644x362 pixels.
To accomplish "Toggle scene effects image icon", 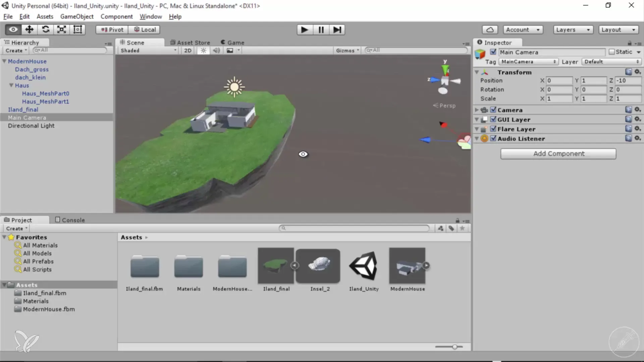I will [230, 50].
